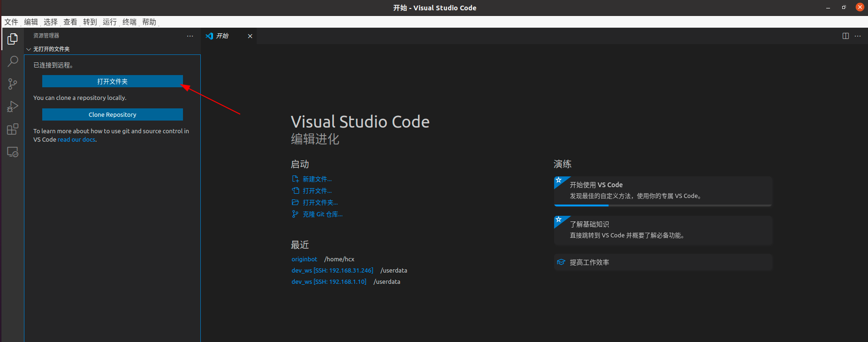This screenshot has width=868, height=342.
Task: Click the Clone Repository button
Action: tap(112, 115)
